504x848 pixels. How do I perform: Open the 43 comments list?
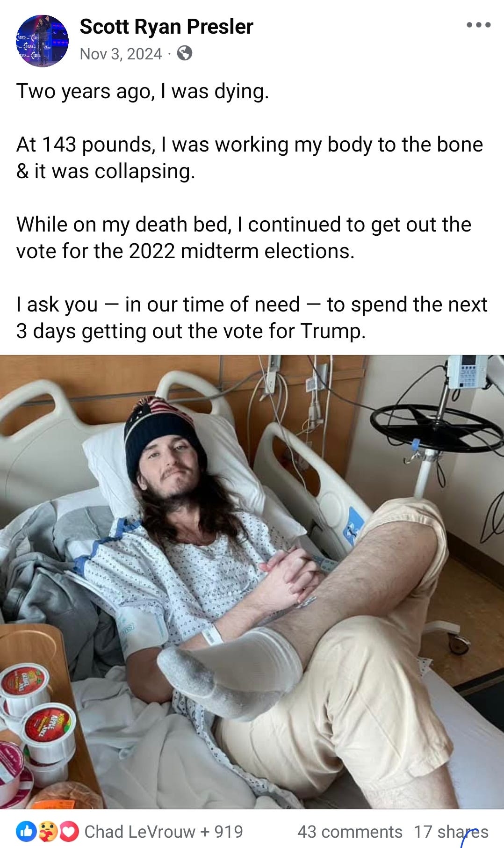click(350, 832)
